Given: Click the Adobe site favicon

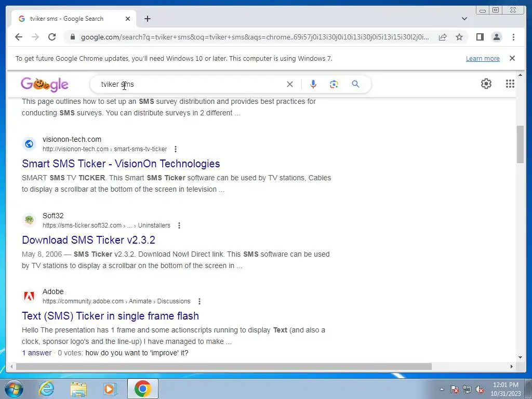Looking at the screenshot, I should click(x=29, y=296).
